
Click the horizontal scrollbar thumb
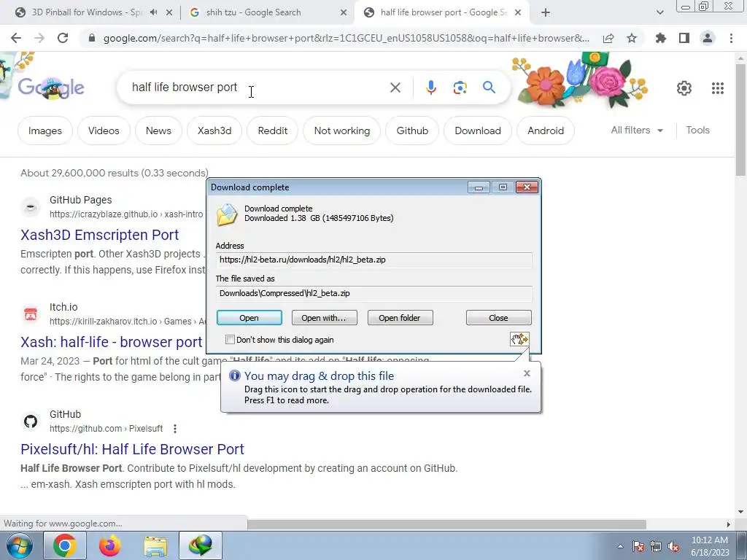tap(447, 524)
